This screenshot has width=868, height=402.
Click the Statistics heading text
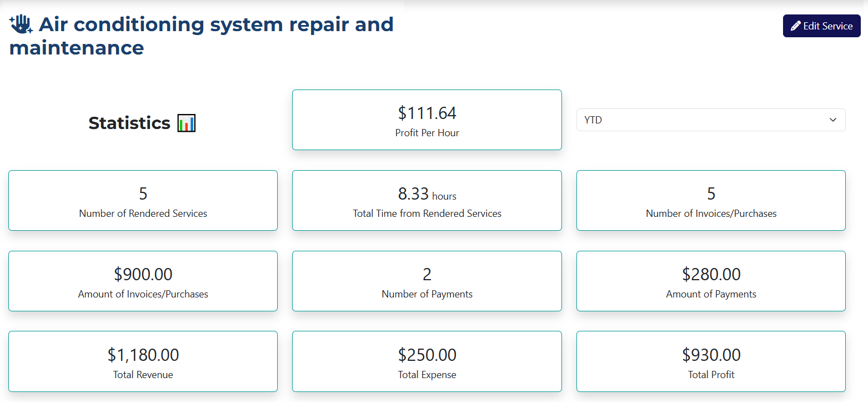pyautogui.click(x=129, y=123)
